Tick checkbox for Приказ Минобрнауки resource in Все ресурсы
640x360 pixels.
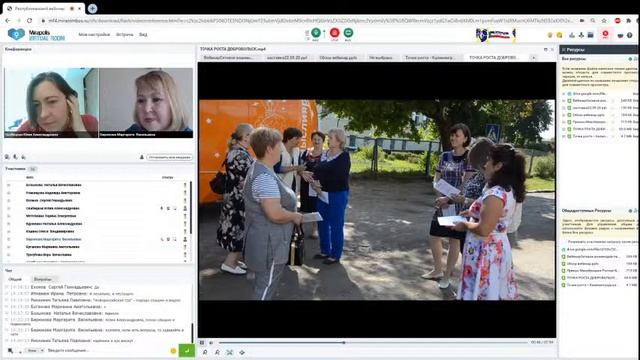click(564, 122)
